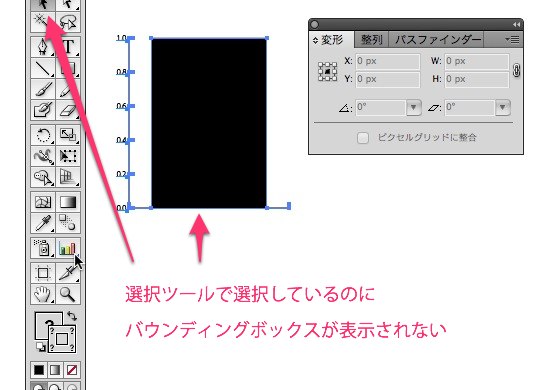Viewport: 540px width, 390px height.
Task: Click the H height field
Action: coord(477,79)
